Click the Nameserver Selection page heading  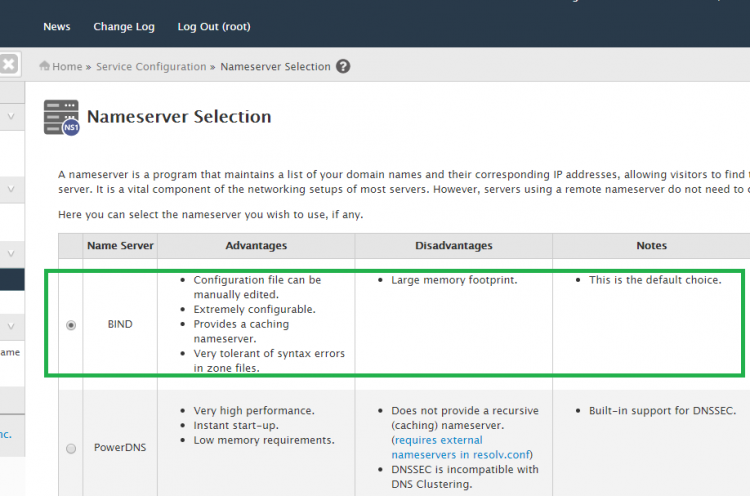(179, 117)
